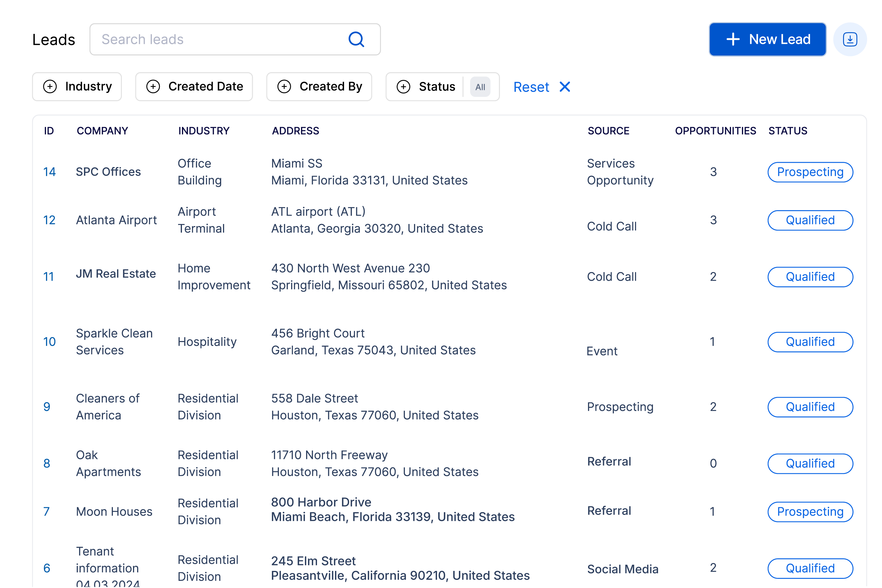Open the Created By filter dropdown
Image resolution: width=882 pixels, height=588 pixels.
coord(319,87)
